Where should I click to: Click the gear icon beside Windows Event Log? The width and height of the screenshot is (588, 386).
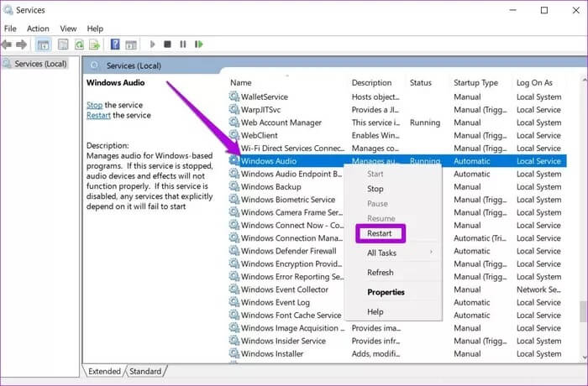click(x=234, y=302)
